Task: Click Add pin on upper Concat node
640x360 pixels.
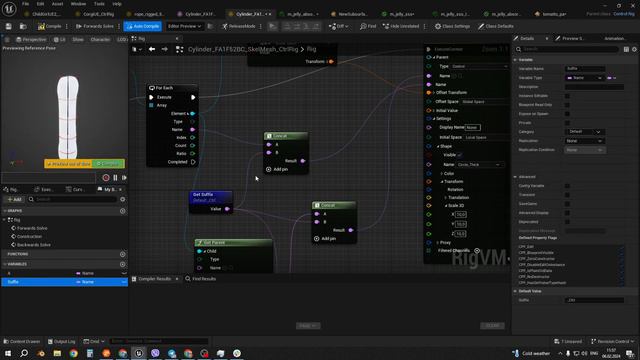Action: [x=277, y=169]
